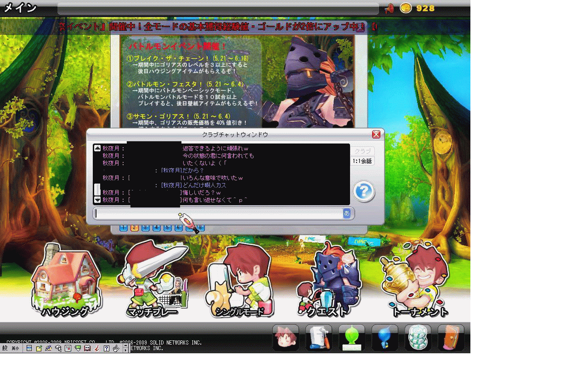The height and width of the screenshot is (368, 588).
Task: Click the character face icon in bottom bar
Action: (286, 338)
